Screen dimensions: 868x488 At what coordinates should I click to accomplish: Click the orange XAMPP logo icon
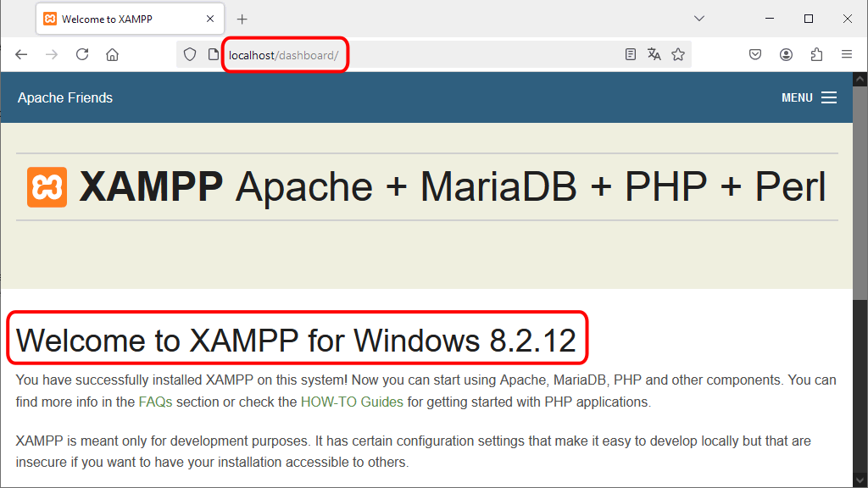(47, 187)
